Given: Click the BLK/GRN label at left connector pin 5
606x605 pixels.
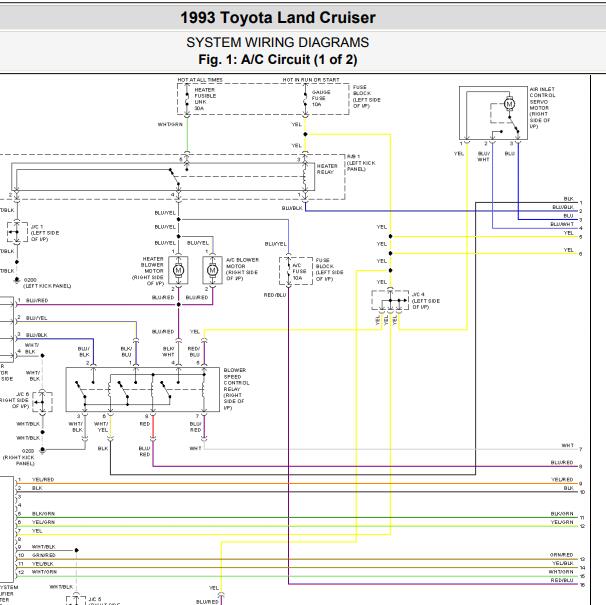Looking at the screenshot, I should (x=43, y=514).
